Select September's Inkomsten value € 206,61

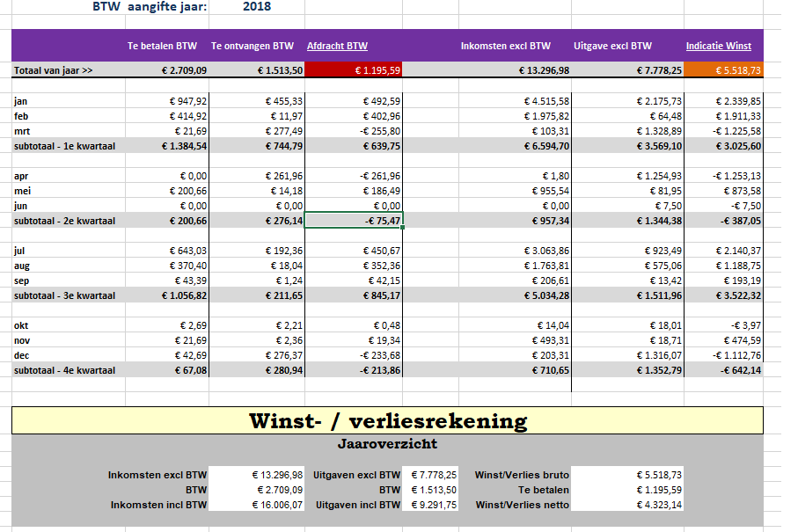point(551,281)
